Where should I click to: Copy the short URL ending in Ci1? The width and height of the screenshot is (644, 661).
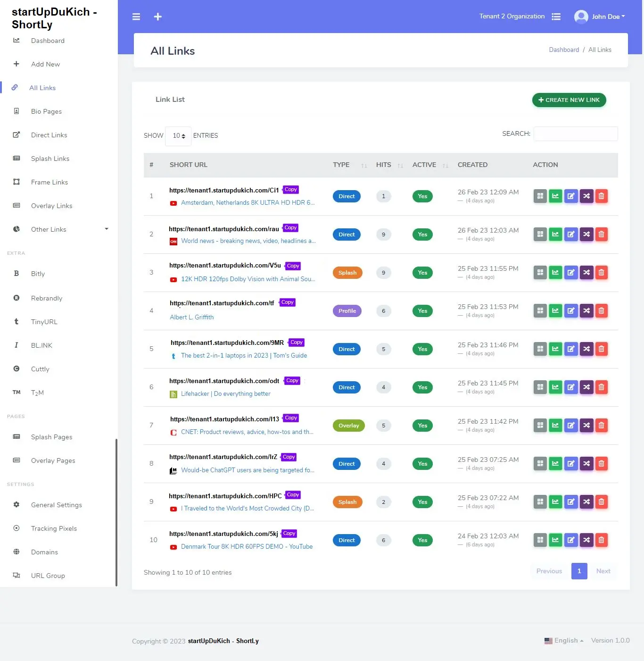coord(291,190)
